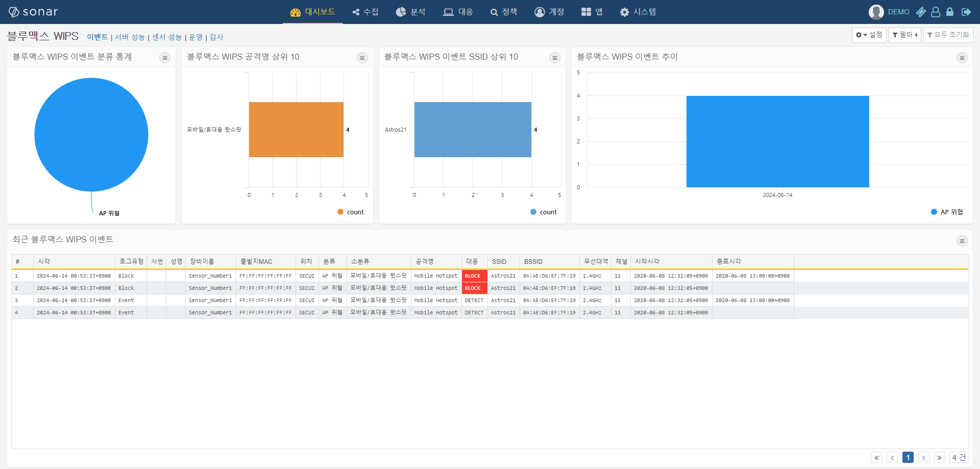Image resolution: width=980 pixels, height=469 pixels.
Task: Open the 대응 menu
Action: (458, 12)
